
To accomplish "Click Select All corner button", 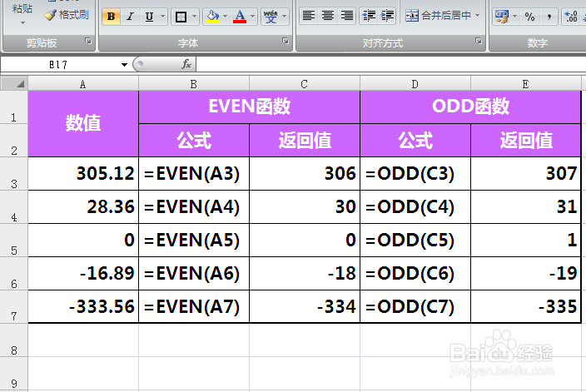I will (14, 83).
